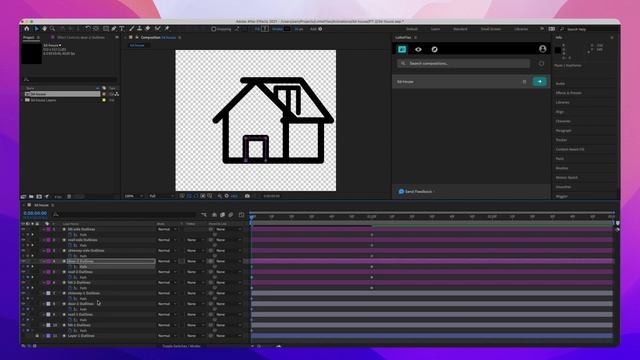Toggle visibility of door 2 Outlines layer
640x360 pixels.
23,261
